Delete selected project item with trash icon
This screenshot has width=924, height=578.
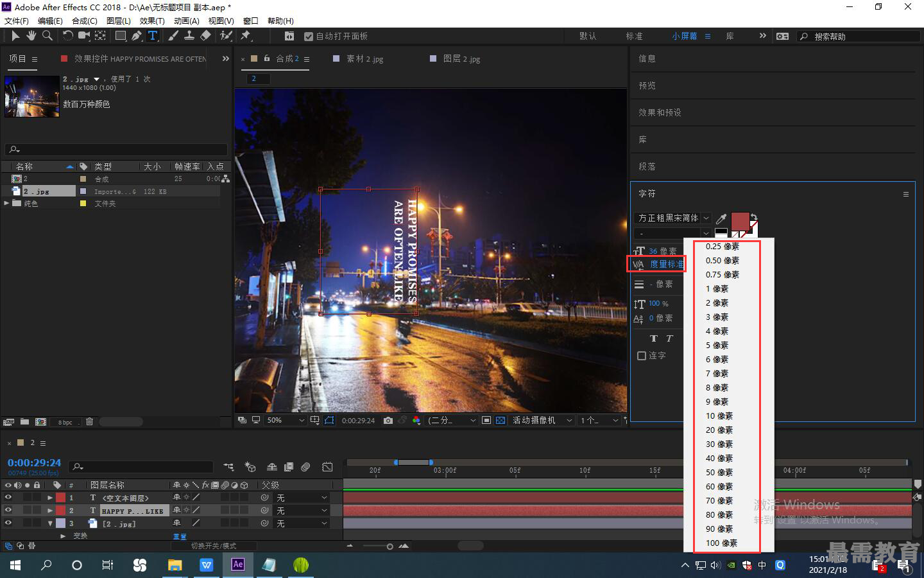click(89, 422)
